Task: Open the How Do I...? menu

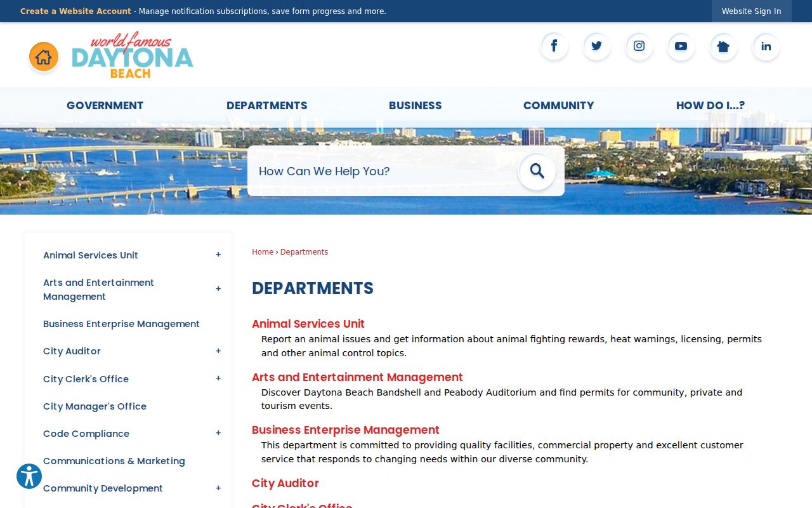Action: pos(710,105)
